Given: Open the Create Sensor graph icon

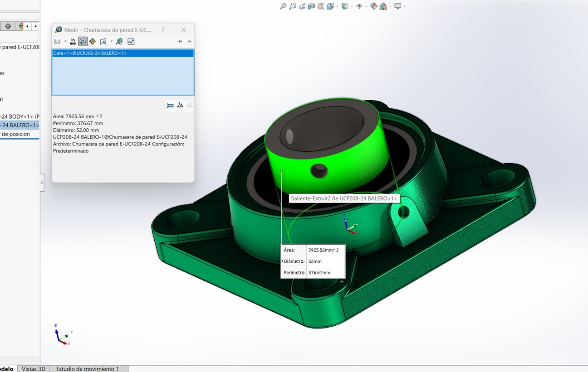Looking at the screenshot, I should click(x=131, y=42).
